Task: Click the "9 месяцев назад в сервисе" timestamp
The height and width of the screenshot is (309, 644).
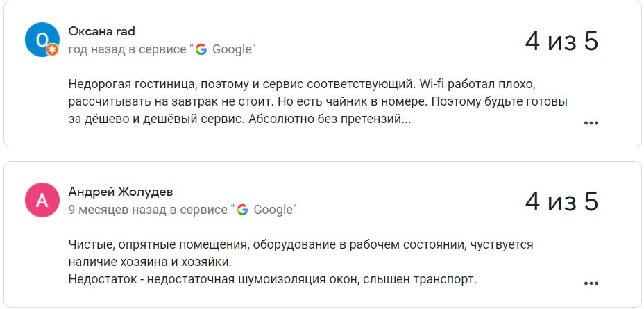Action: pos(149,209)
